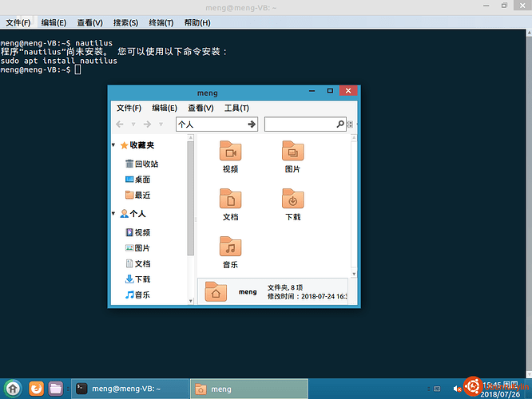Click the start menu home button
Image resolution: width=532 pixels, height=399 pixels.
(13, 389)
